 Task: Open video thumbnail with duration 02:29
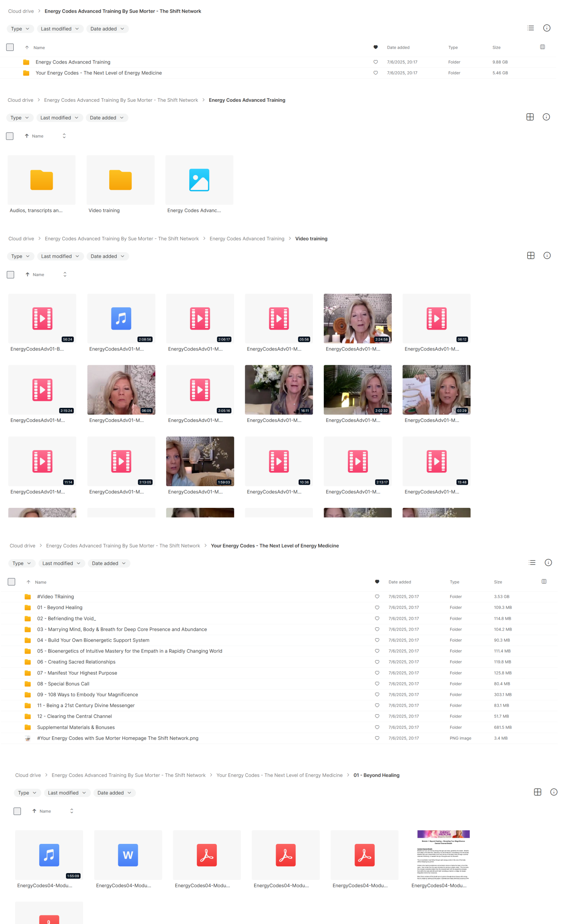[x=436, y=390]
